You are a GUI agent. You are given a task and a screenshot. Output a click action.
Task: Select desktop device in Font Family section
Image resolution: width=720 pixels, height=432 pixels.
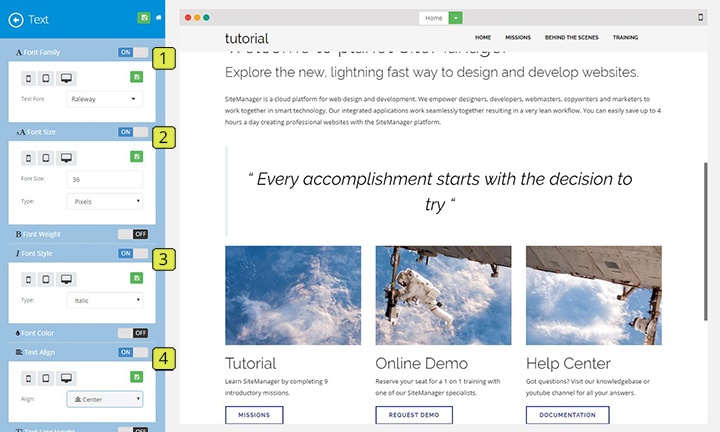[66, 79]
